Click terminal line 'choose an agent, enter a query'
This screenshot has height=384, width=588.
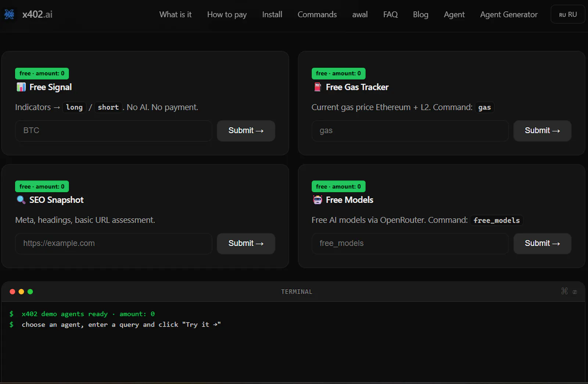tap(121, 325)
